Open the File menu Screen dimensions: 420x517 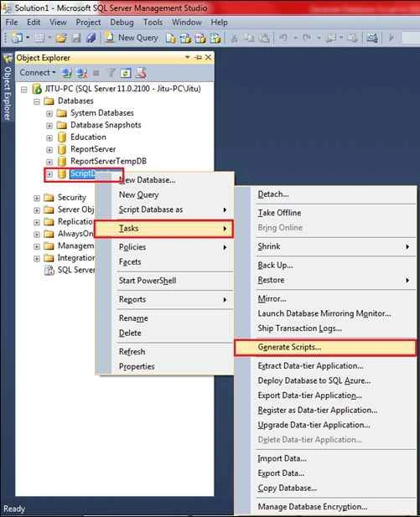12,23
